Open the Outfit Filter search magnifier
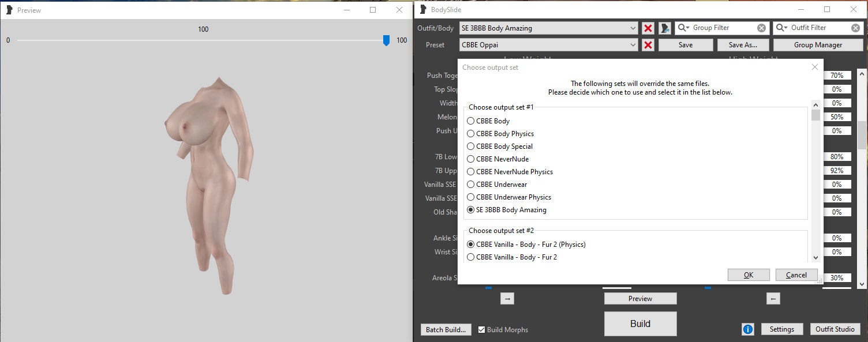The width and height of the screenshot is (868, 342). pos(782,28)
